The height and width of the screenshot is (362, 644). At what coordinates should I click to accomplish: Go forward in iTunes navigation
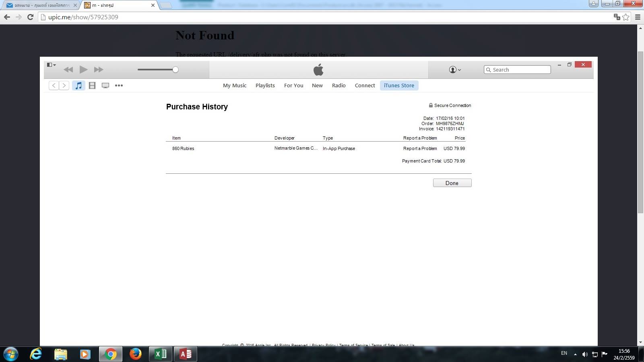coord(64,85)
